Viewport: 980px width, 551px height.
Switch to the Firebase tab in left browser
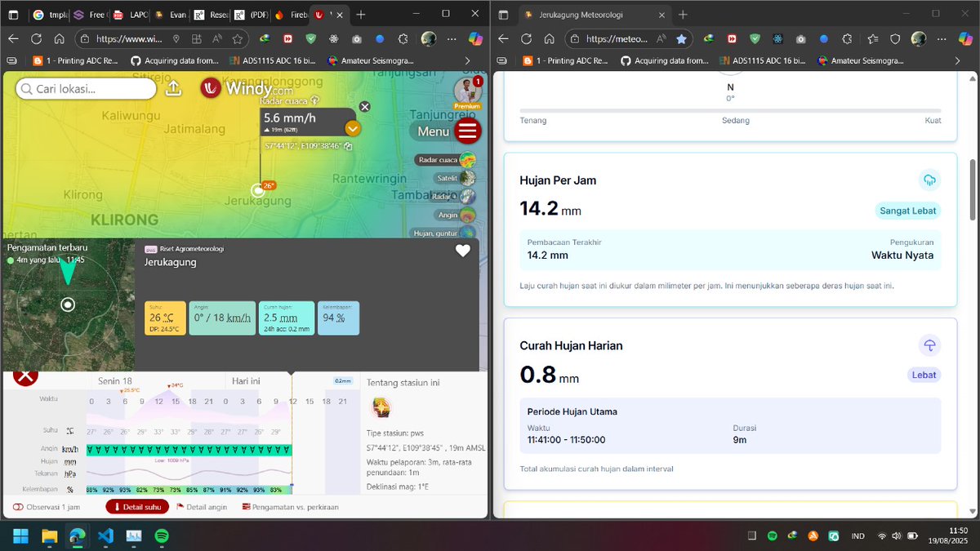291,15
